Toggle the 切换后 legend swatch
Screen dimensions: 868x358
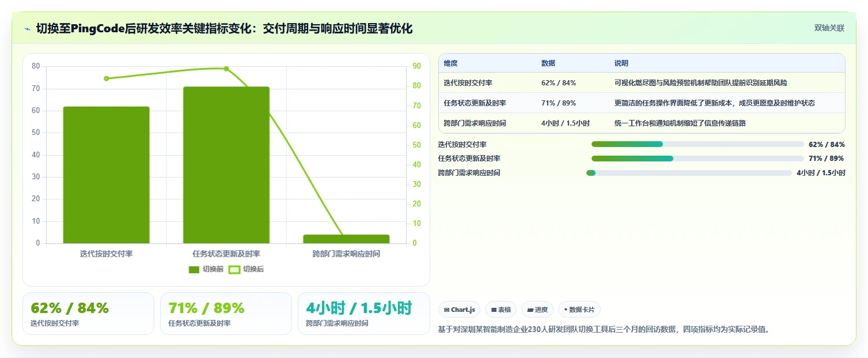pyautogui.click(x=234, y=269)
